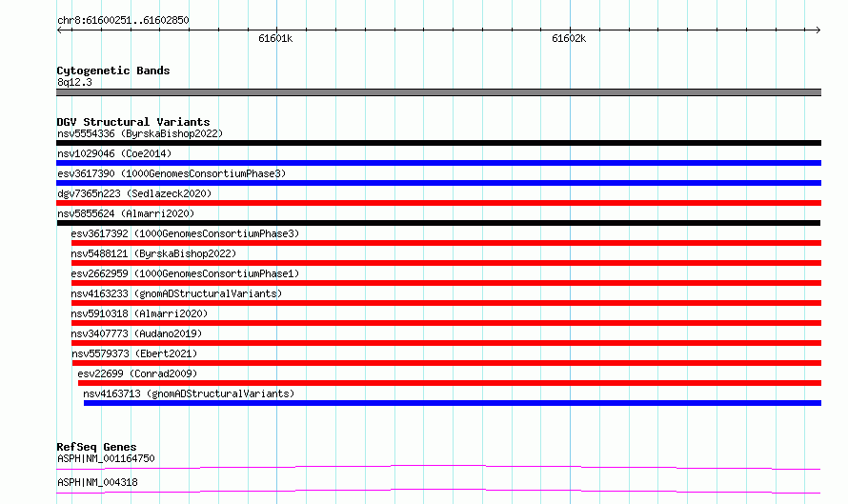Open dgv7365n223 (Sedlazeck2020) variant label
Image resolution: width=848 pixels, height=504 pixels.
134,193
